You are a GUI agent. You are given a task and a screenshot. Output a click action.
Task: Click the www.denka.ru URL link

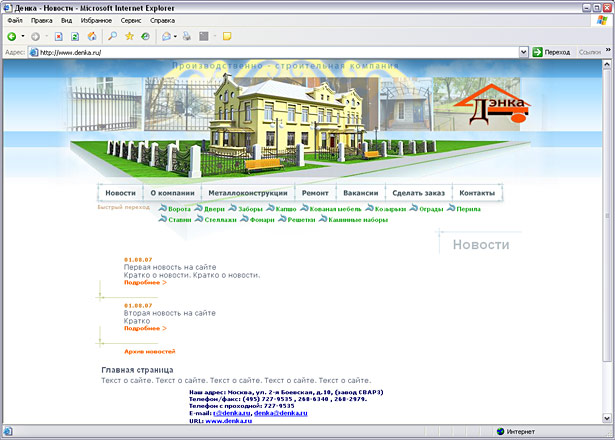click(228, 421)
